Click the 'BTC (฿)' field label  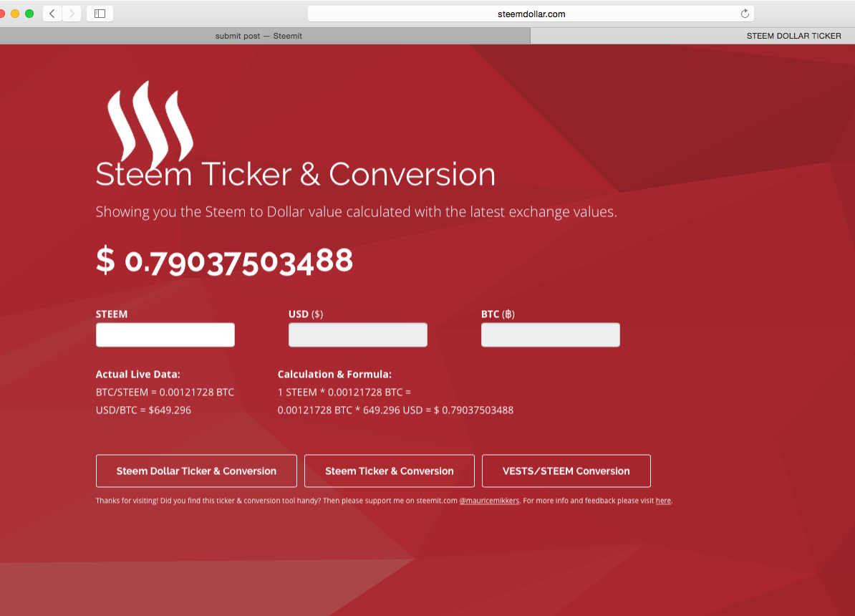point(498,314)
